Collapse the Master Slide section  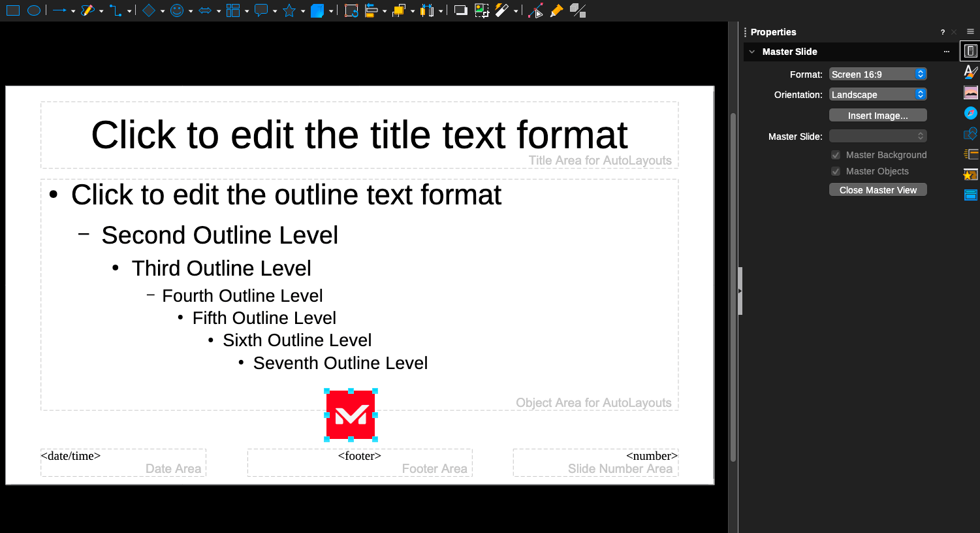click(752, 52)
